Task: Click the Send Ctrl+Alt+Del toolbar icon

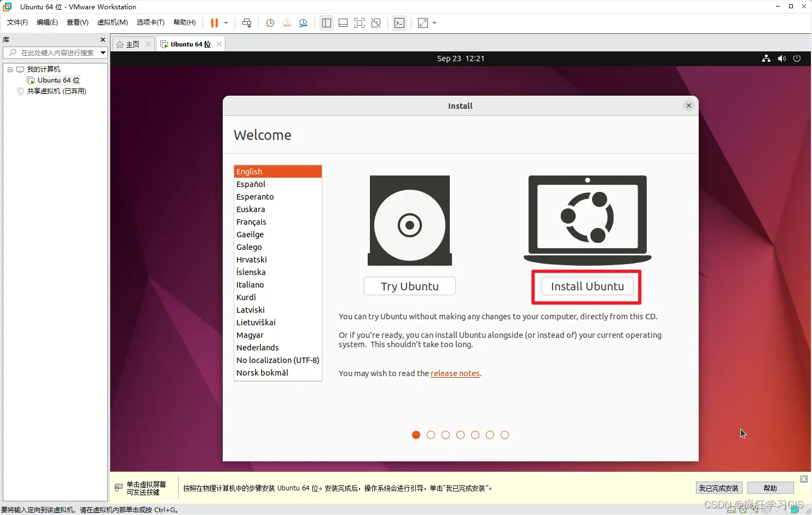Action: coord(247,23)
